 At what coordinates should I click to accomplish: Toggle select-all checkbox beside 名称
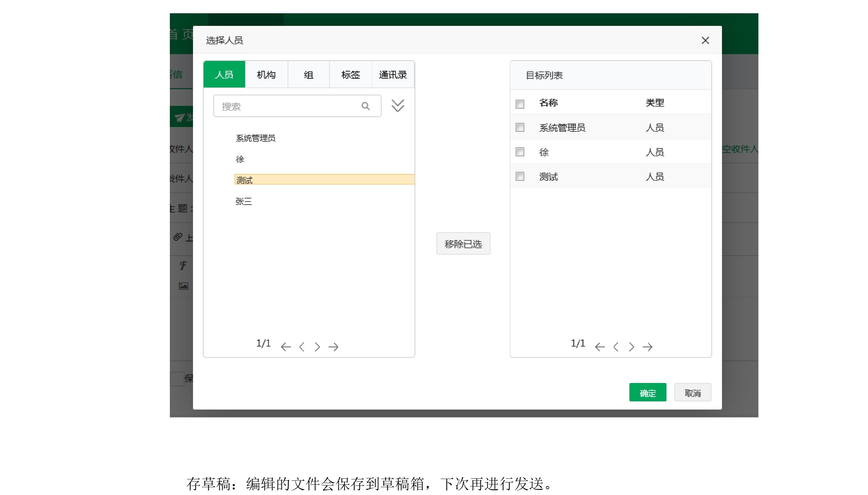520,104
